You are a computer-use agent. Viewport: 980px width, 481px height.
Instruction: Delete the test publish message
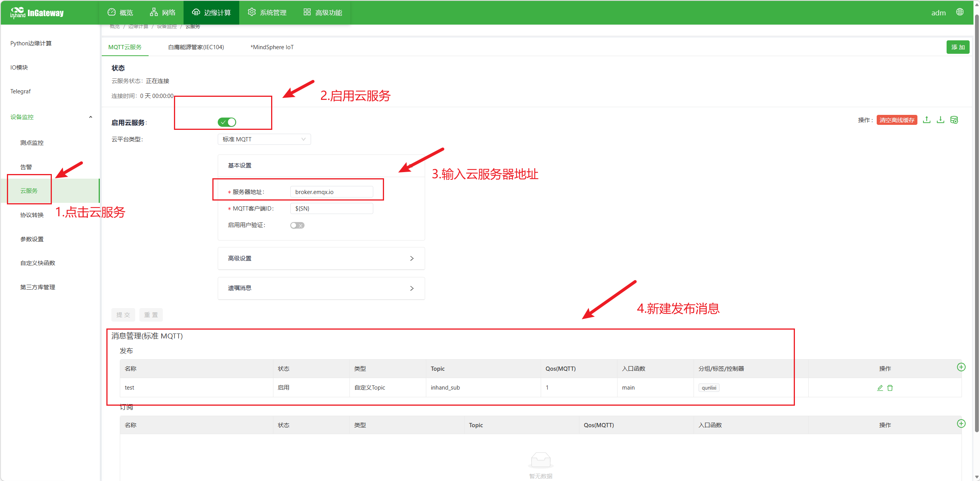click(x=890, y=388)
